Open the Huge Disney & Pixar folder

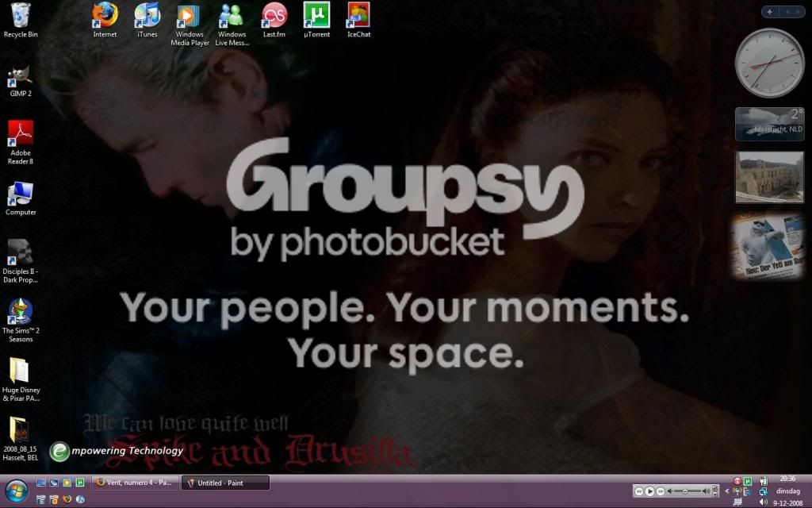(x=20, y=380)
